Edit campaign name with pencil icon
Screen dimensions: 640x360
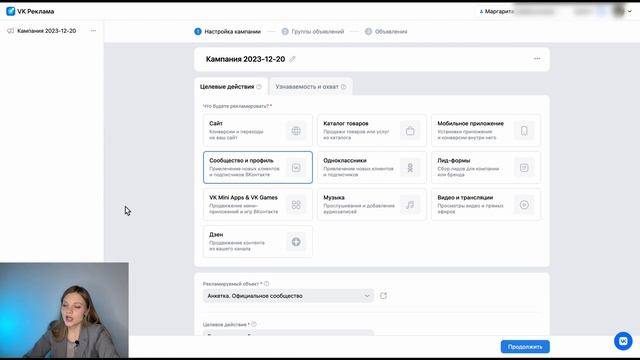[292, 59]
